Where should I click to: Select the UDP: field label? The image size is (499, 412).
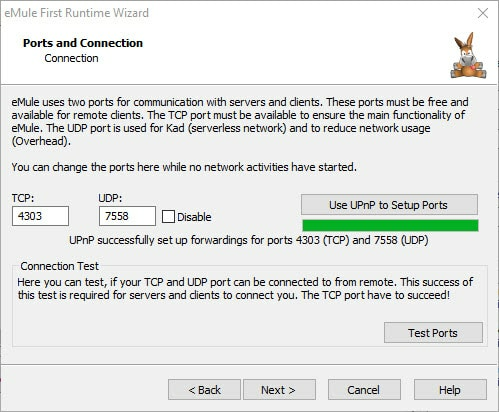tap(110, 198)
